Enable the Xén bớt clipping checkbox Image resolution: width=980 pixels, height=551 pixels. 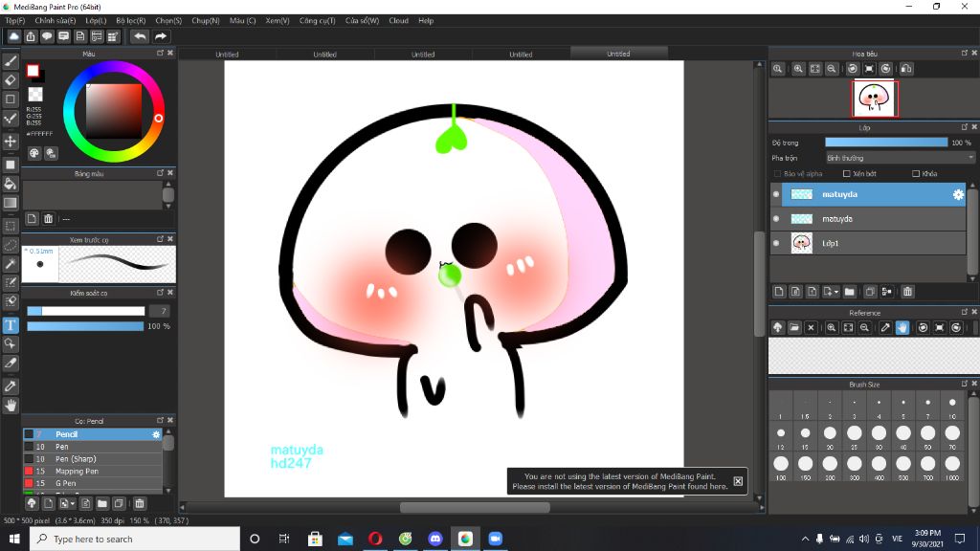coord(846,174)
